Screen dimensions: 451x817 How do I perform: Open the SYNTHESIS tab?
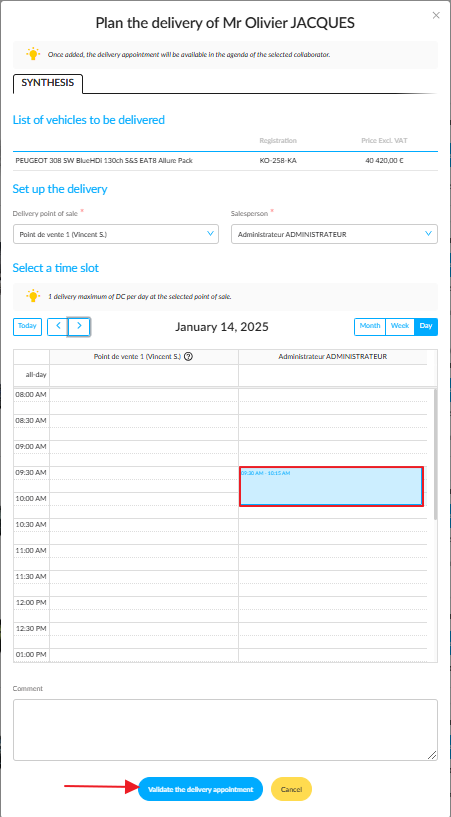click(48, 83)
